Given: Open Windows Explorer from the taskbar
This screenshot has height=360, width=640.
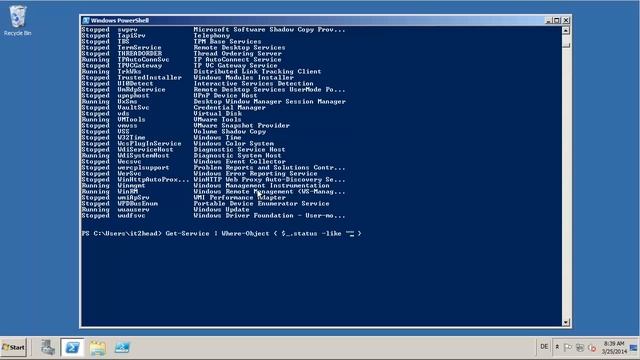Looking at the screenshot, I should pos(98,347).
